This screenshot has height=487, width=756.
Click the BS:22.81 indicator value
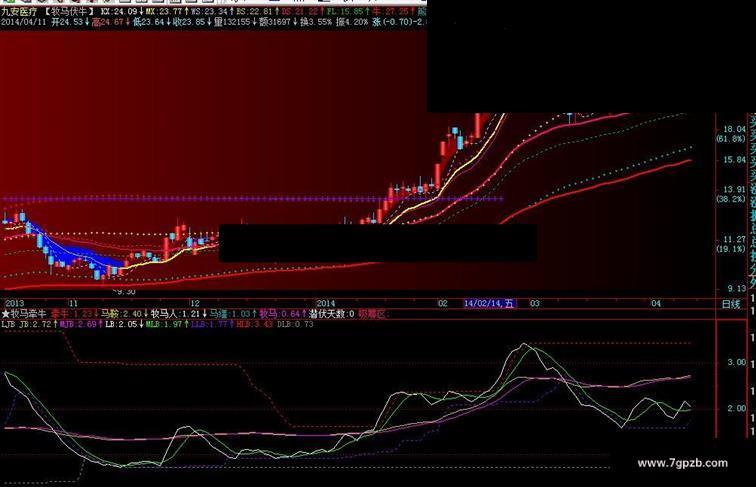point(254,12)
